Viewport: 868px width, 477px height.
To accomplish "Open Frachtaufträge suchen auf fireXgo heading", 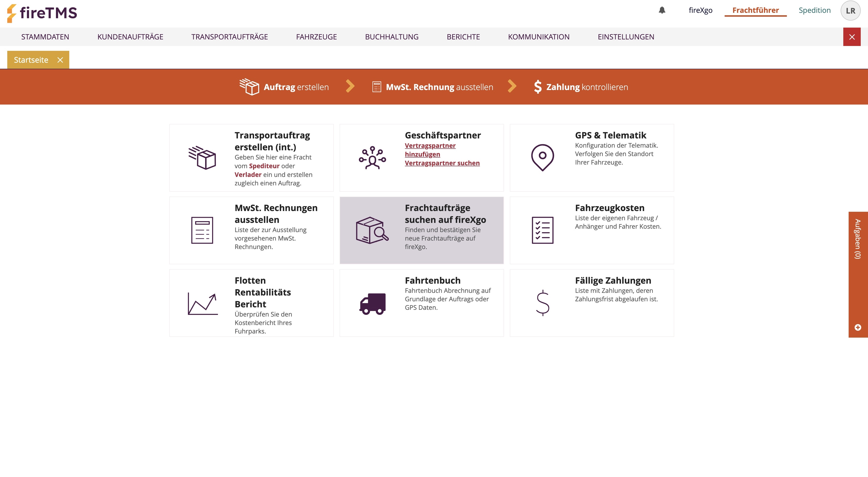I will pos(445,214).
